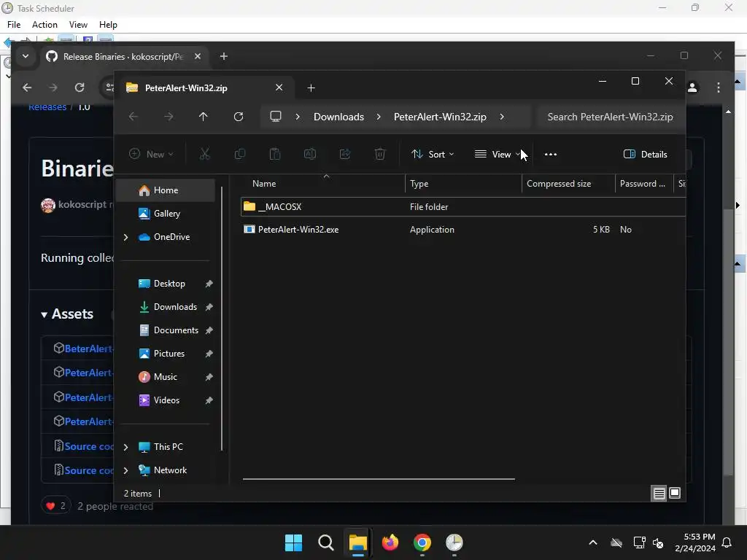
Task: Select the Release Binaries Chrome tab
Action: click(123, 57)
